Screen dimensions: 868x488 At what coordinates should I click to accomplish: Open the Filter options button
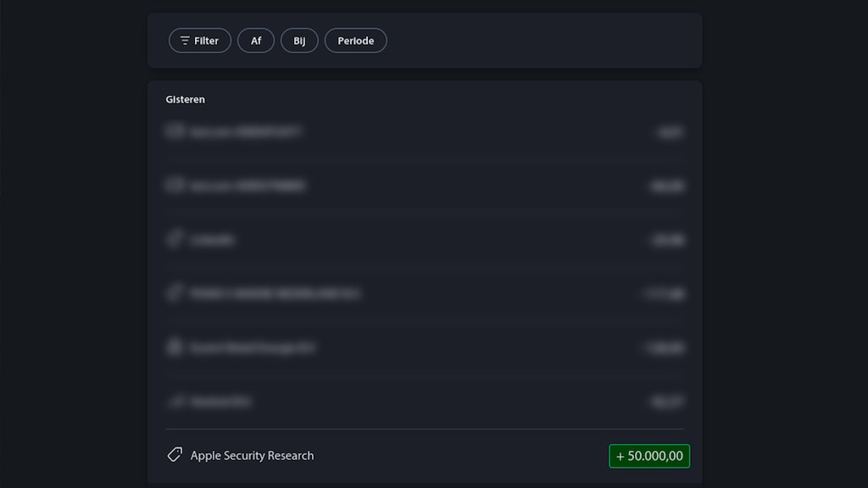200,41
